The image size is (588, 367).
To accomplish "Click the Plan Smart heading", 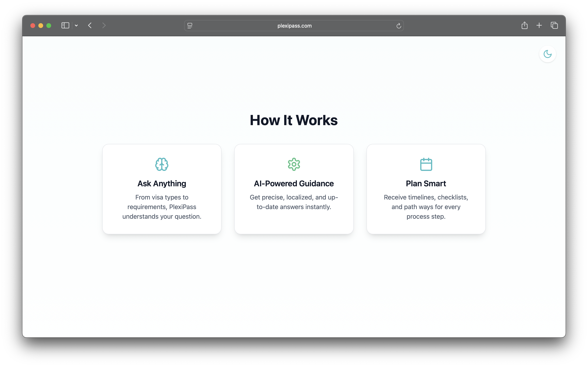I will pyautogui.click(x=426, y=183).
